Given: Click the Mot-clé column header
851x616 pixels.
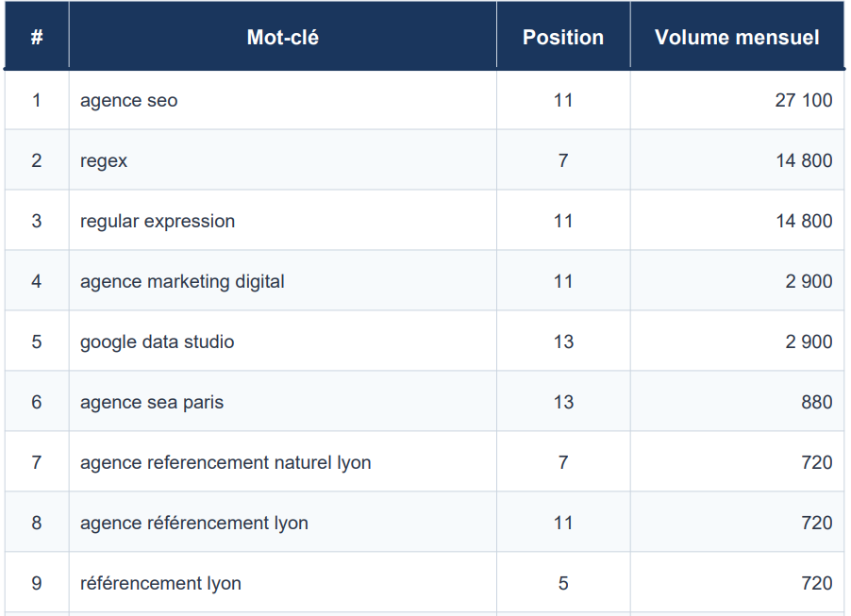Looking at the screenshot, I should pyautogui.click(x=282, y=38).
